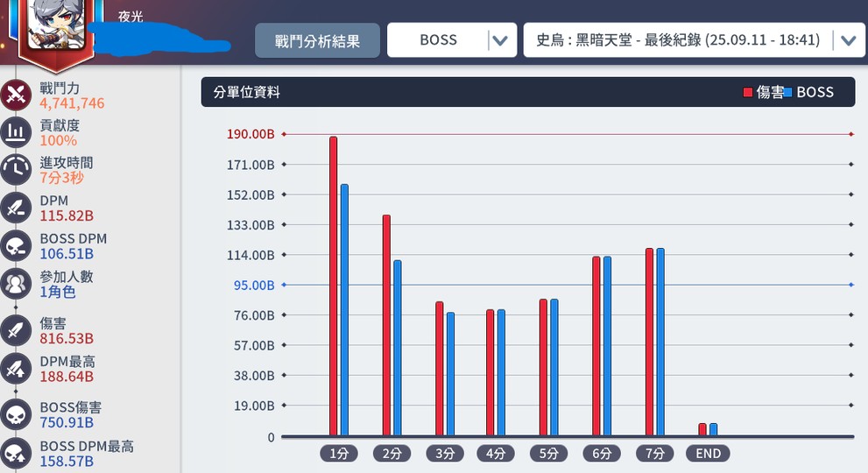Toggle the red 傷害 legend swatch

pyautogui.click(x=747, y=92)
